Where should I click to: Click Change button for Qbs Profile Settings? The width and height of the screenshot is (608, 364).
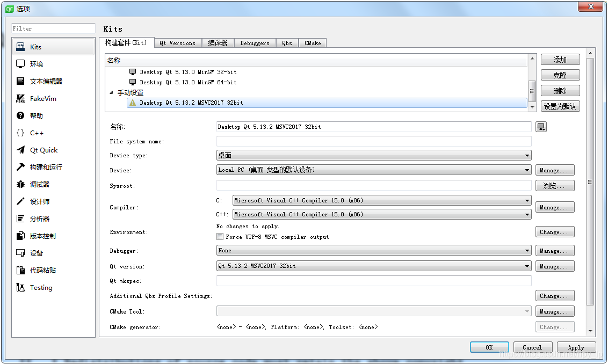point(555,296)
